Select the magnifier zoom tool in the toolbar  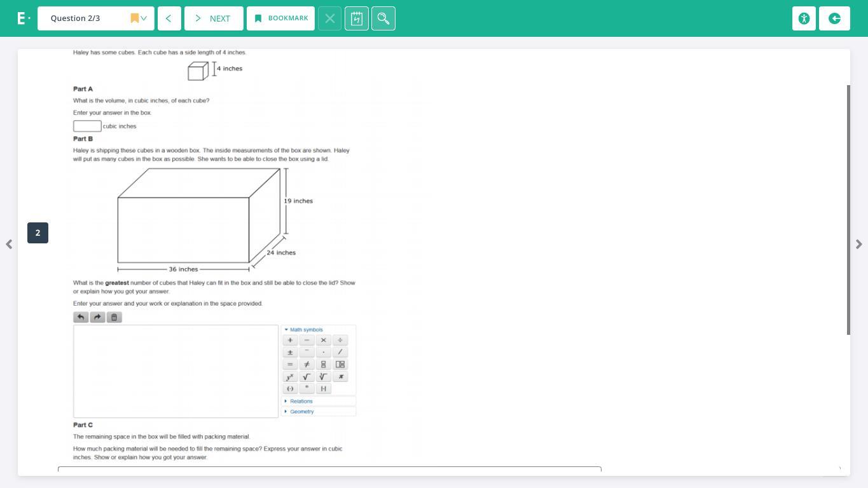383,18
